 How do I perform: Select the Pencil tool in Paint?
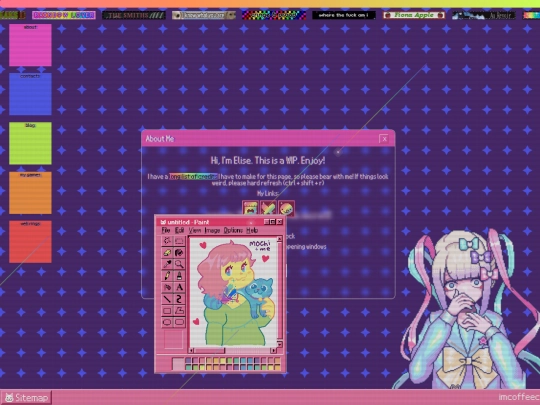pyautogui.click(x=167, y=276)
